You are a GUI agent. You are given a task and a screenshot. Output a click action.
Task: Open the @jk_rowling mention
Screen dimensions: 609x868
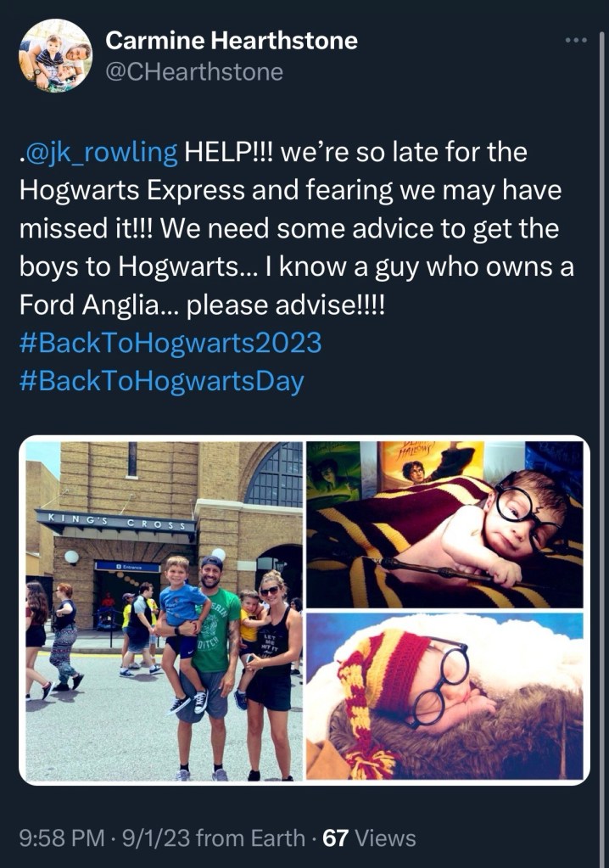[98, 152]
